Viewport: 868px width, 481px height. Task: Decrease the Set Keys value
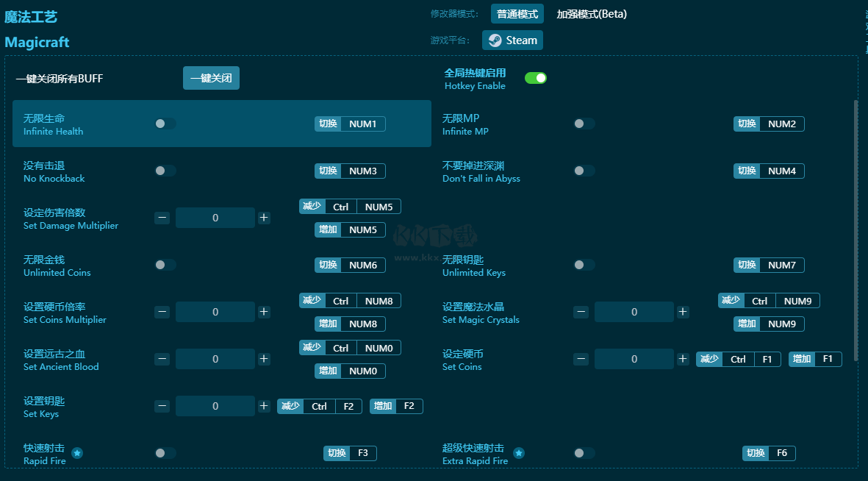[x=162, y=406]
